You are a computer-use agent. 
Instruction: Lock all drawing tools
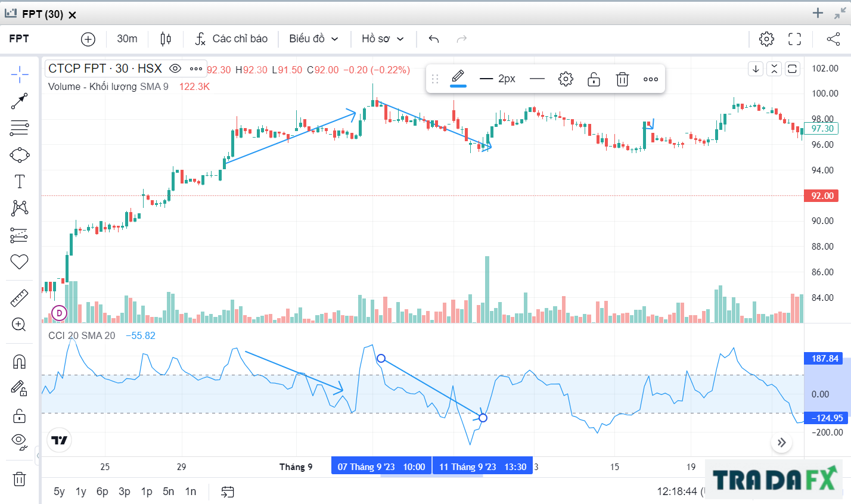20,415
